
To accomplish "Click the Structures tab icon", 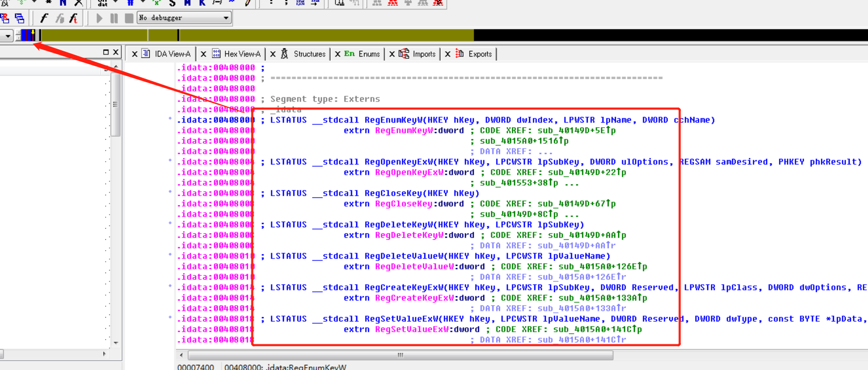I will coord(284,53).
